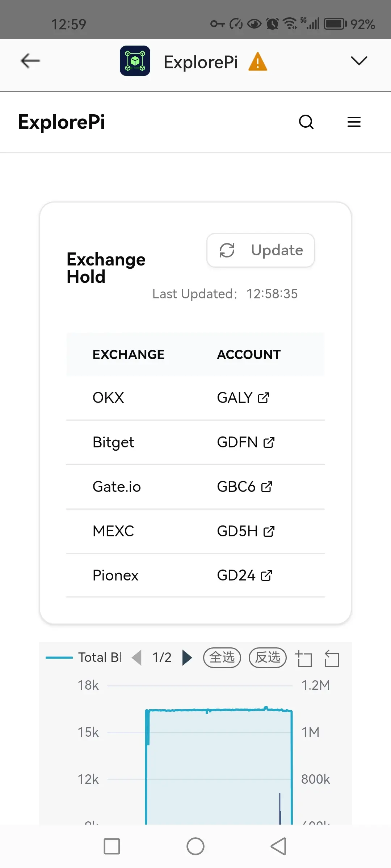Screen dimensions: 391x868
Task: Toggle the Total Bl legend series
Action: tap(83, 658)
